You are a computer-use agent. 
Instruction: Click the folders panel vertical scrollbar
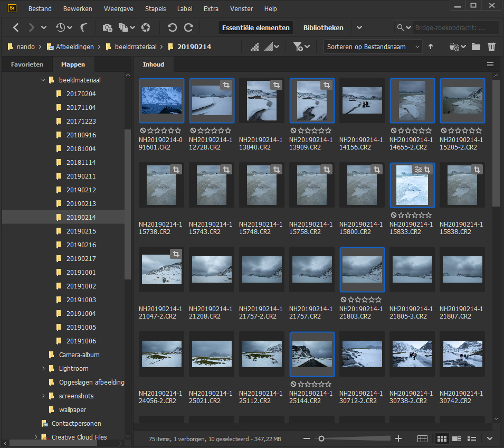128,204
